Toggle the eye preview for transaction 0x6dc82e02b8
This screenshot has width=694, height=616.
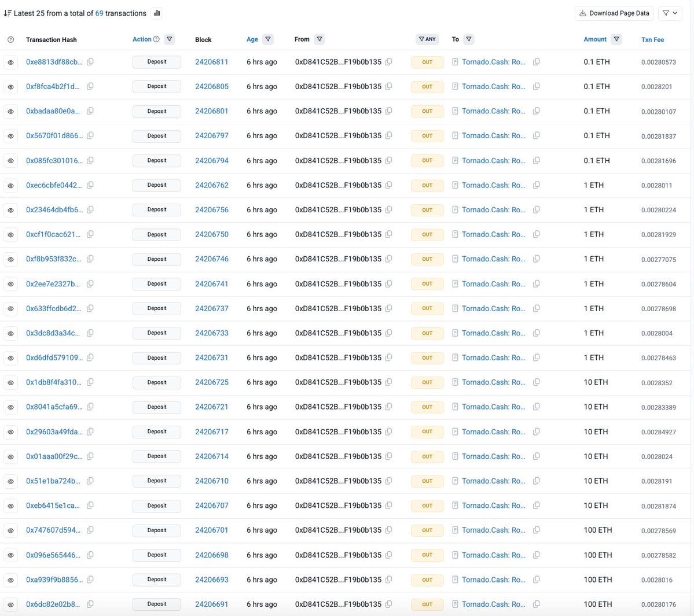pos(10,604)
